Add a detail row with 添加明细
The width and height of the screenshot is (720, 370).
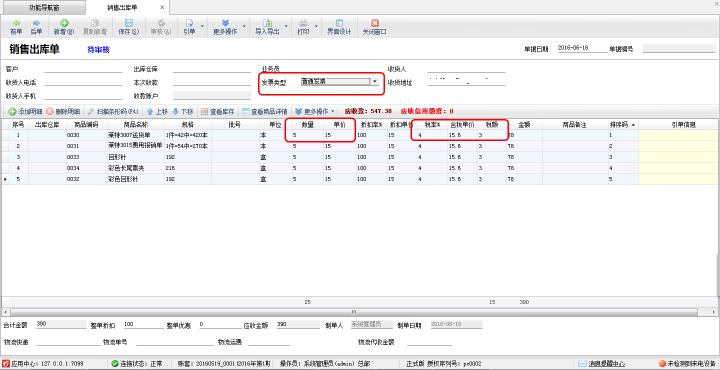[25, 111]
